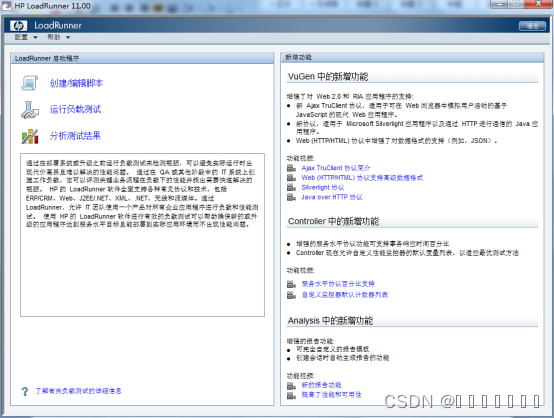Open Silverlight protocol video link

[x=323, y=187]
